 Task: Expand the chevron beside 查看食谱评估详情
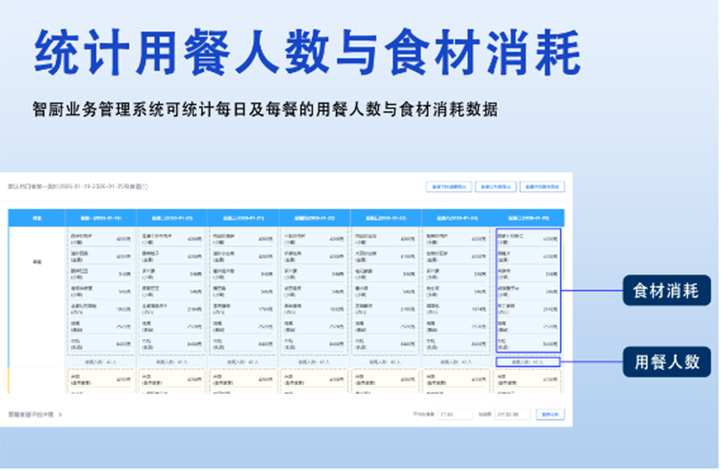(x=60, y=414)
